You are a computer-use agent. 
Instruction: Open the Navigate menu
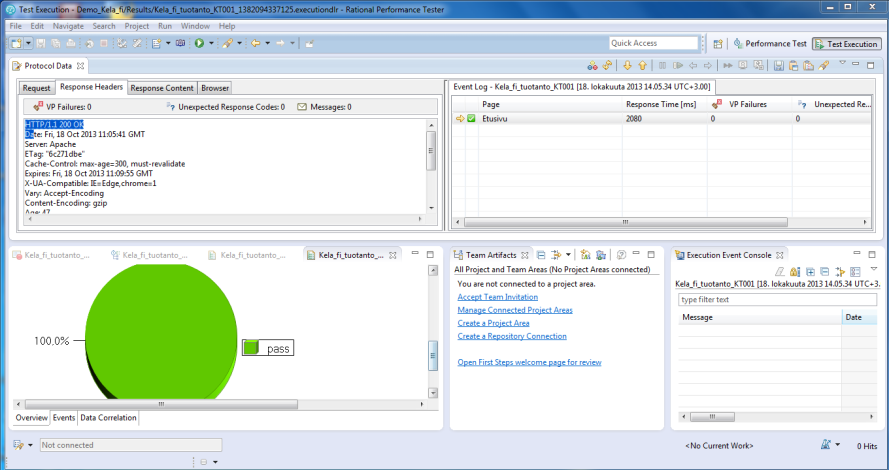[x=68, y=26]
